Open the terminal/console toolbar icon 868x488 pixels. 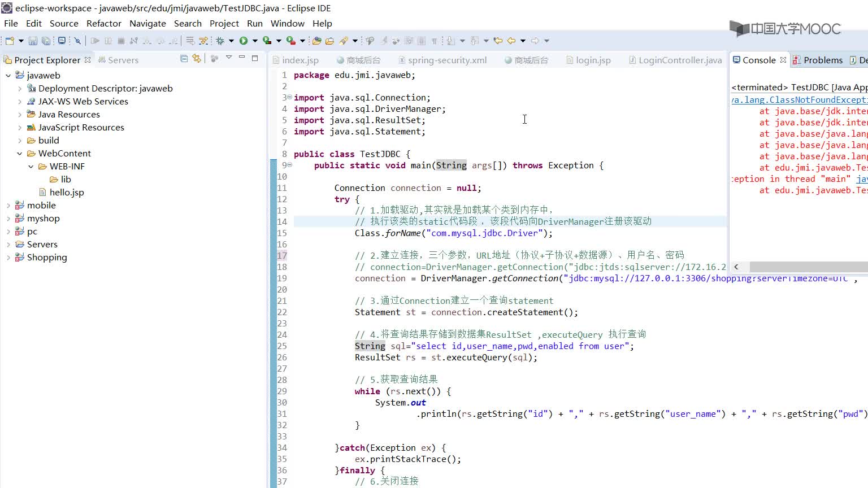(x=62, y=41)
